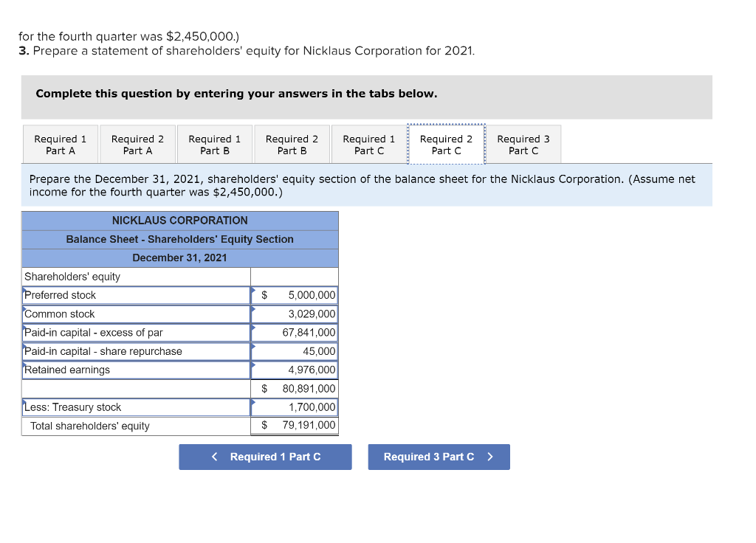This screenshot has height=543, width=756.
Task: Open the Preferred stock account dropdown
Action: (136, 295)
